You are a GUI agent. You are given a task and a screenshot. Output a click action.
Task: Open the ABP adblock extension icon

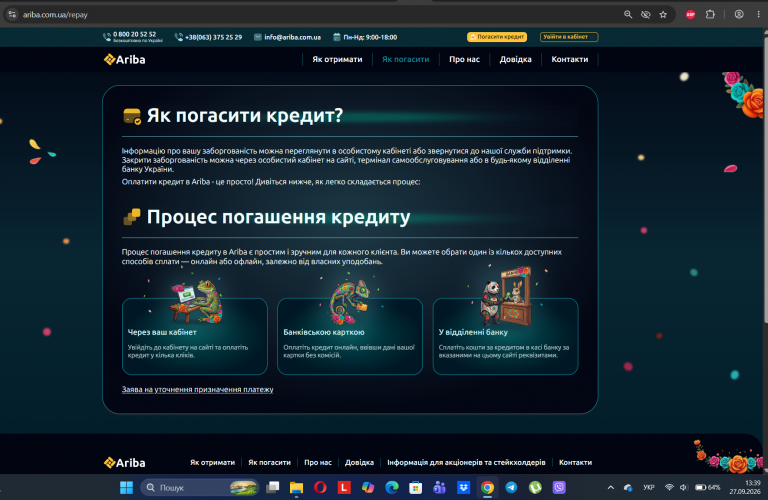[691, 15]
